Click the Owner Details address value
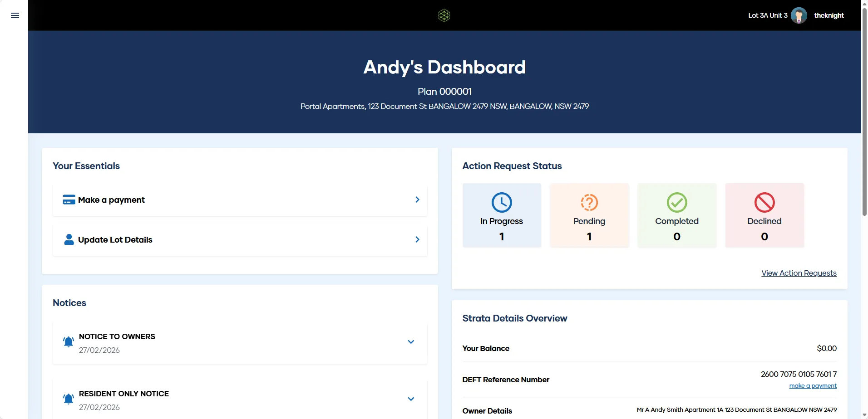868x419 pixels. (x=736, y=410)
